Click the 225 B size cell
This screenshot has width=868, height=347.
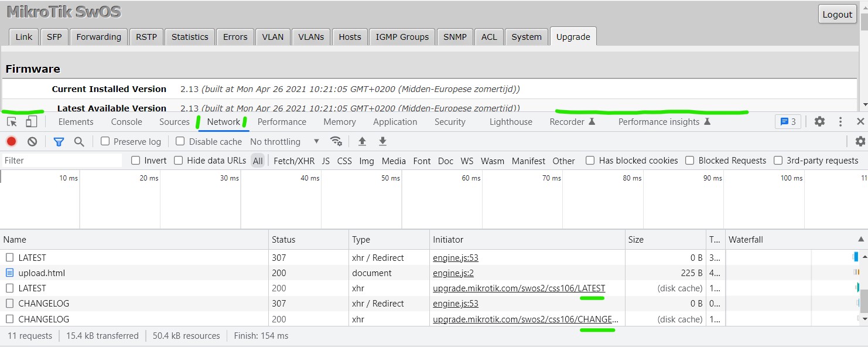click(665, 273)
